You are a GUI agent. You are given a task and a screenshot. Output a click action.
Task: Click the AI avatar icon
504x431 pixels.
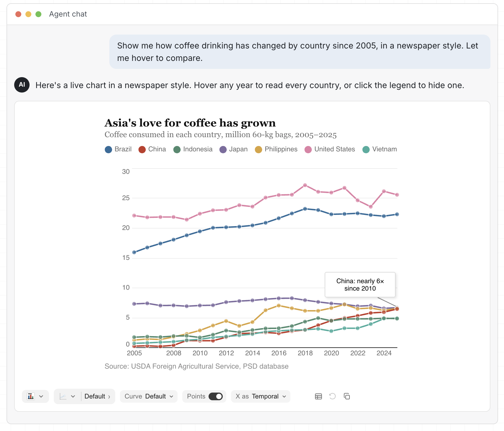pos(22,85)
